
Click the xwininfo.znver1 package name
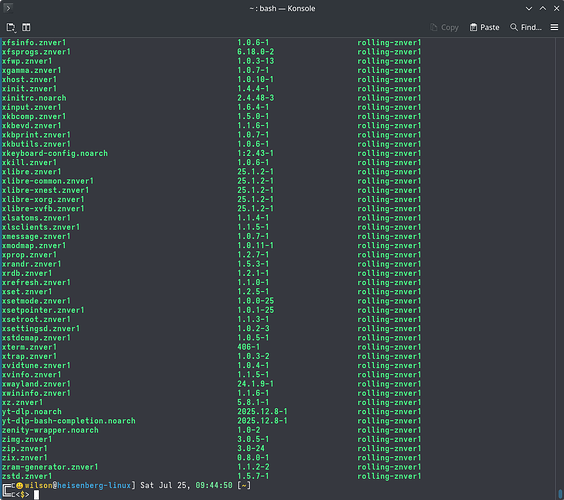pyautogui.click(x=36, y=394)
